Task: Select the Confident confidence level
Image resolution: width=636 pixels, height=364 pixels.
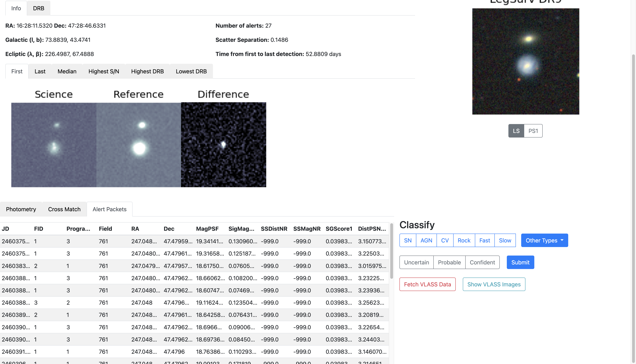Action: 482,262
